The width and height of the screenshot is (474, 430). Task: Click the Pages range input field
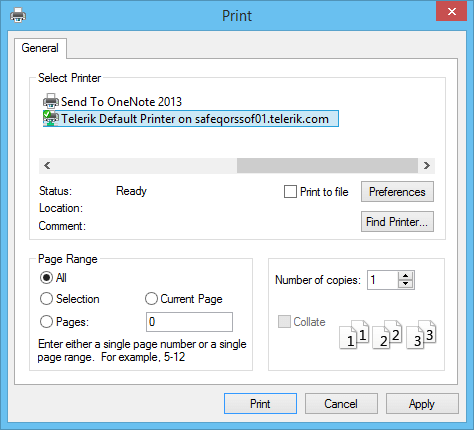[x=189, y=322]
